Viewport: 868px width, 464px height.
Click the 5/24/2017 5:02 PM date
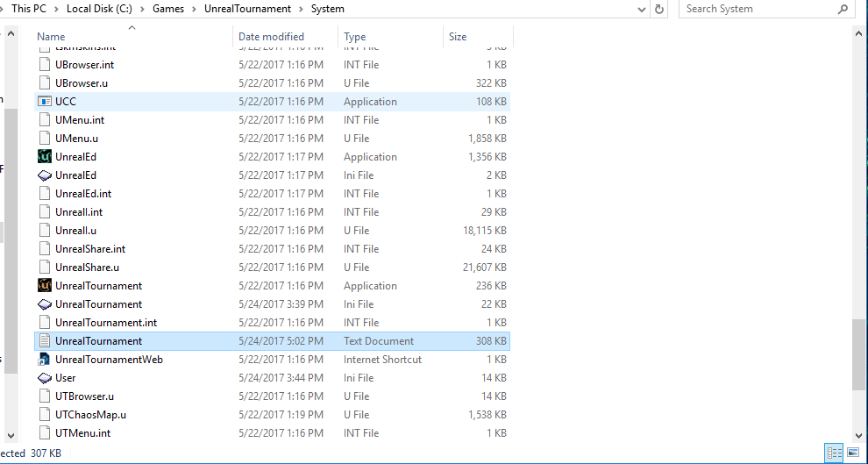tap(281, 341)
